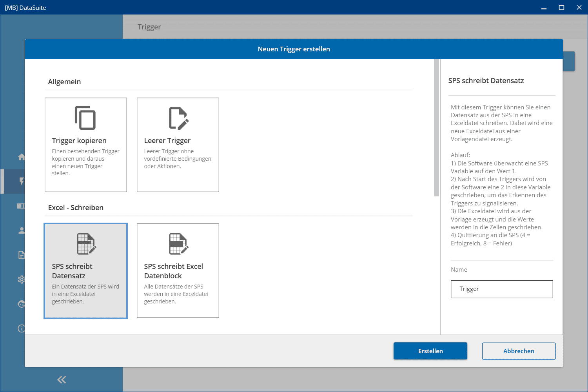Open the user icon in the sidebar
Image resolution: width=588 pixels, height=392 pixels.
tap(22, 230)
